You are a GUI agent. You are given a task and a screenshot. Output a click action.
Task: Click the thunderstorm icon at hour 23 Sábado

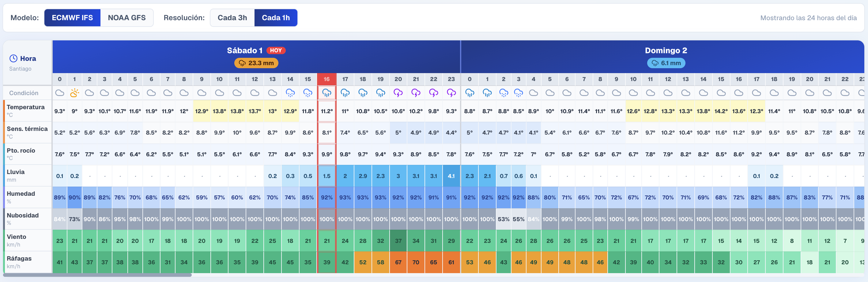(451, 93)
